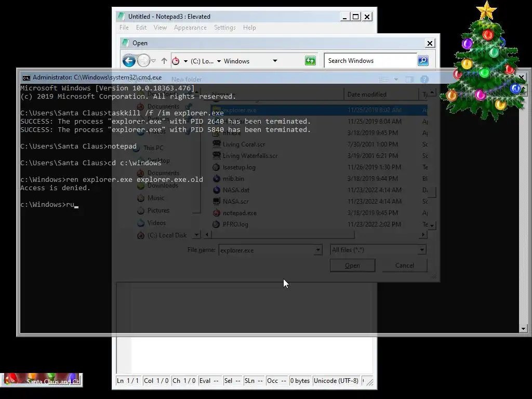Click the Open button in dialog
The image size is (532, 399).
(353, 265)
